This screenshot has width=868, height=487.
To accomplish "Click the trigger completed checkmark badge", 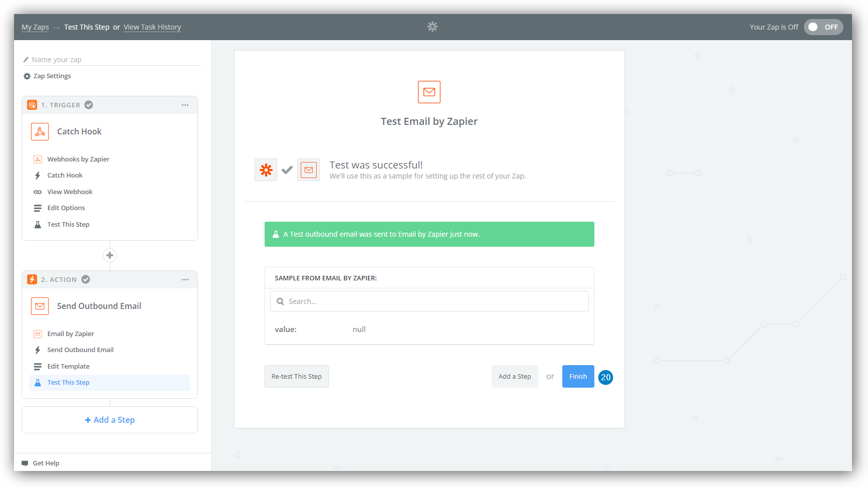I will point(89,105).
